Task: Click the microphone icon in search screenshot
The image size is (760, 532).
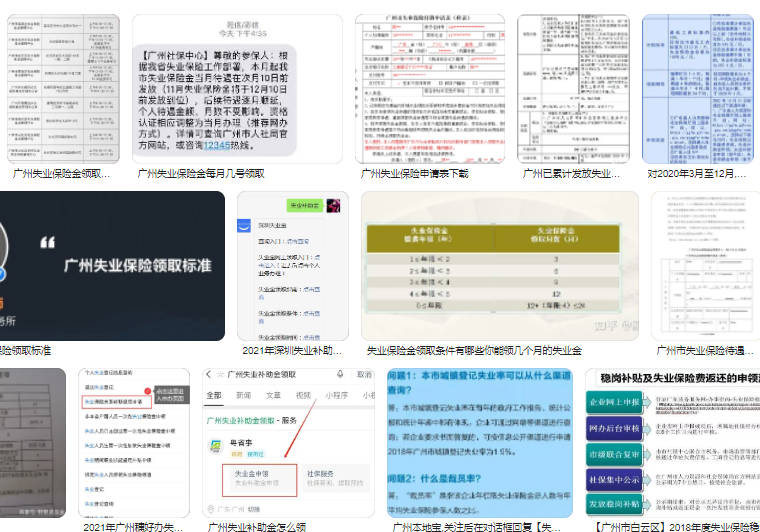Action: [x=340, y=374]
